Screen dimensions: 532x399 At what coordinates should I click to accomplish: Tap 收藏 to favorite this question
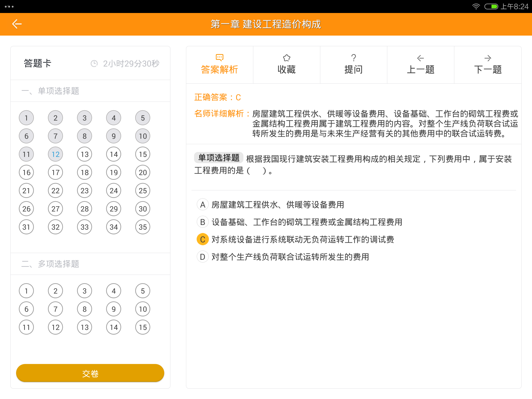click(287, 65)
